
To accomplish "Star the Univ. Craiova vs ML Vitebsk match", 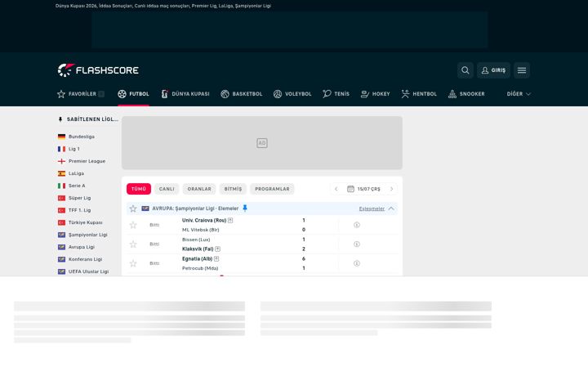I will [133, 225].
